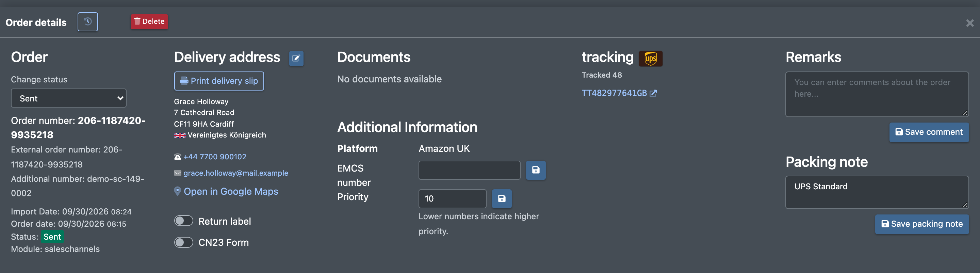
Task: Select order number 206-1187420-9935218
Action: click(x=78, y=128)
